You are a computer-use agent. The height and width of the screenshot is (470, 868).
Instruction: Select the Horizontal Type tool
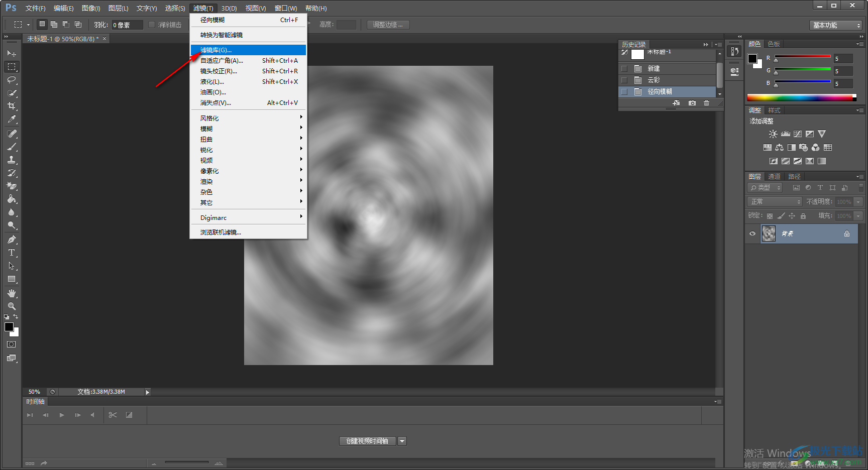pos(12,253)
